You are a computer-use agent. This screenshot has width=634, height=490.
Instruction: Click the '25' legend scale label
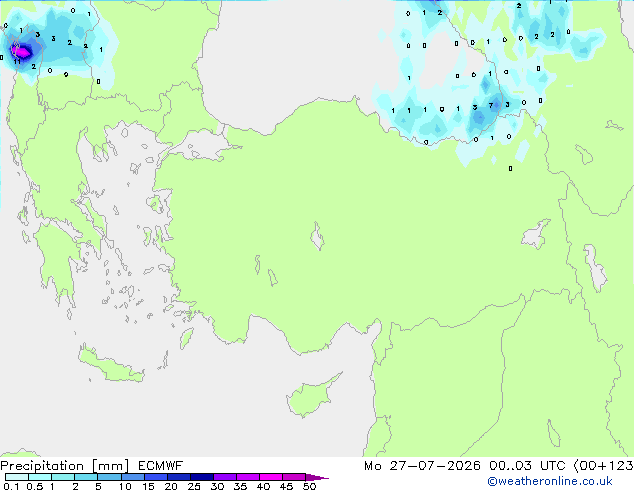click(194, 486)
